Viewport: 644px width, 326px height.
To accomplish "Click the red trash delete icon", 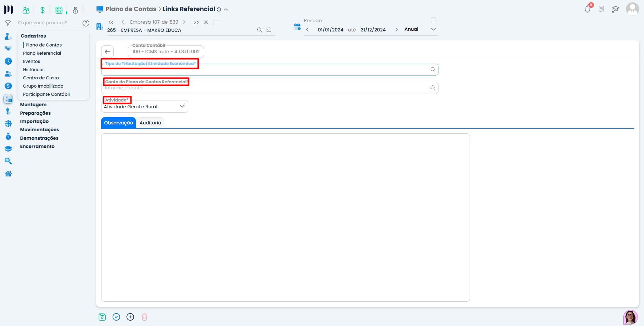I will tap(144, 317).
